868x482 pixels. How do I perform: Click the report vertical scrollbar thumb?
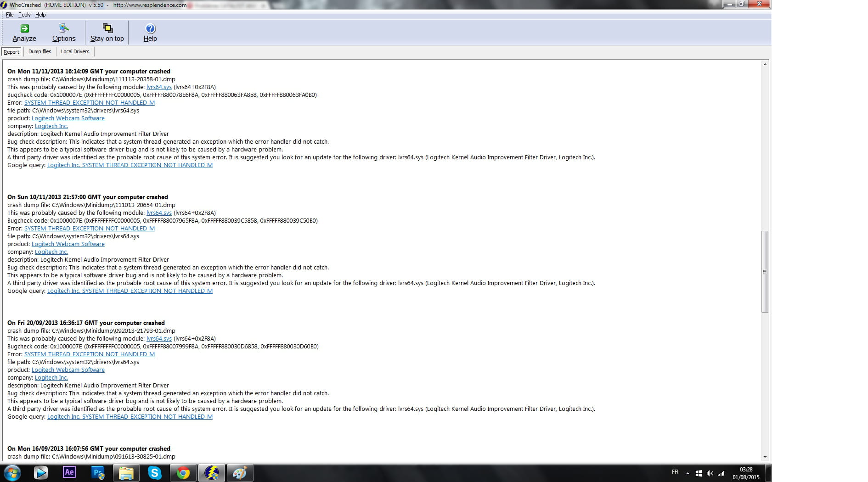(x=765, y=272)
